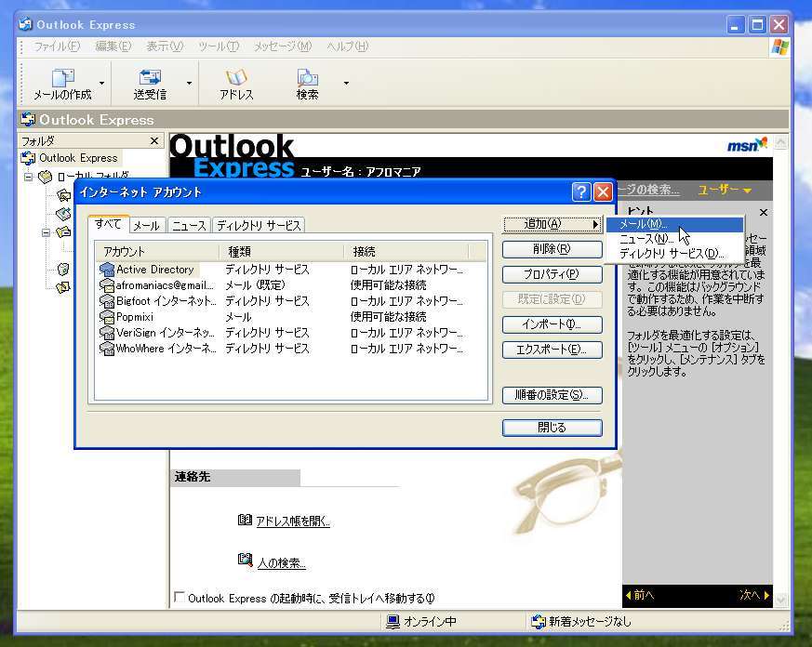Image resolution: width=812 pixels, height=647 pixels.
Task: Sort accounts by the 接続 column header
Action: tap(406, 252)
